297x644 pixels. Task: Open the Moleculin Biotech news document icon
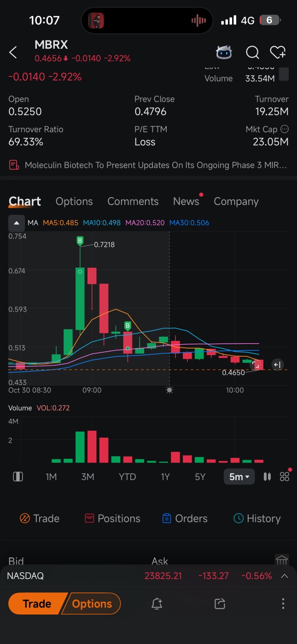coord(14,165)
